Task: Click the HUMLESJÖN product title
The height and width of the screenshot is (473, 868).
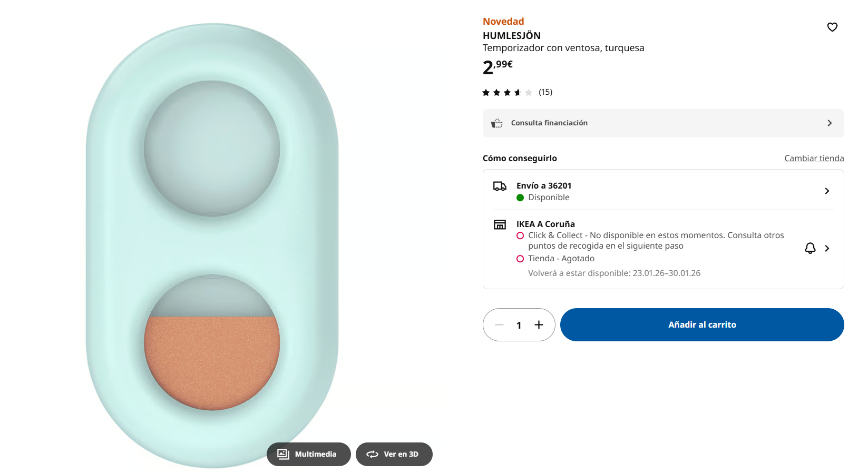Action: pos(512,36)
